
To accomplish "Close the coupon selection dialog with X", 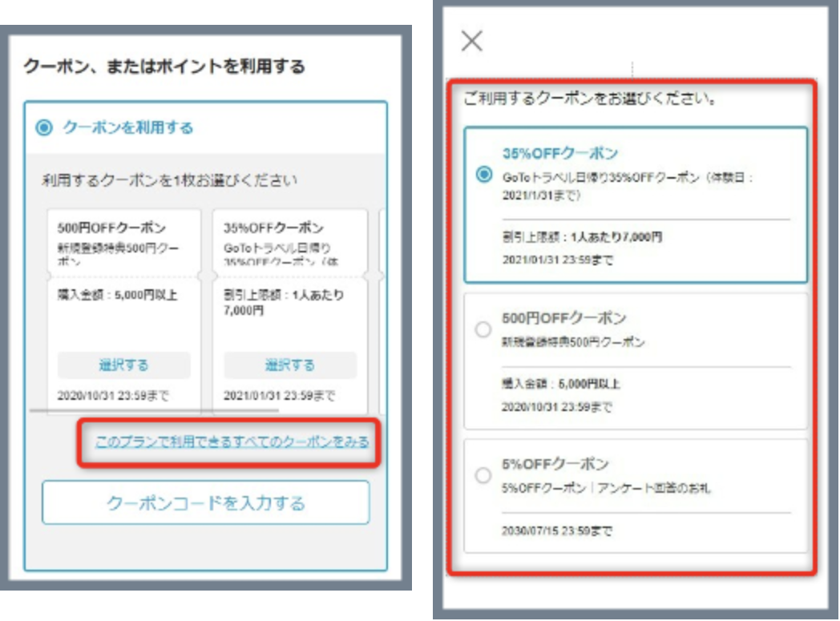I will [472, 41].
